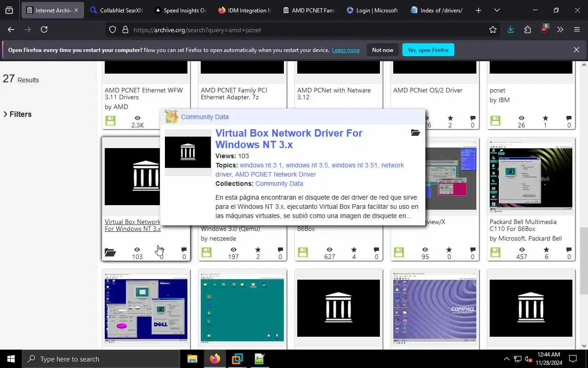
Task: Click software icon on neozeede card
Action: [x=206, y=252]
